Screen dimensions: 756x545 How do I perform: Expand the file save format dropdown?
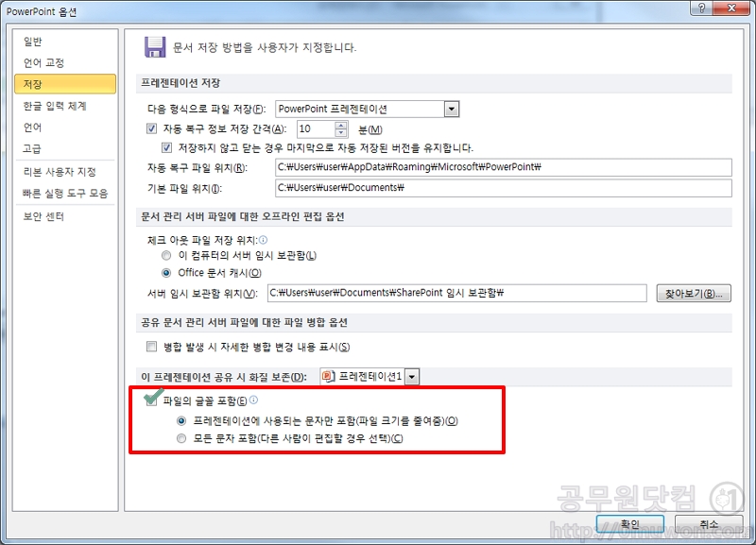tap(452, 110)
